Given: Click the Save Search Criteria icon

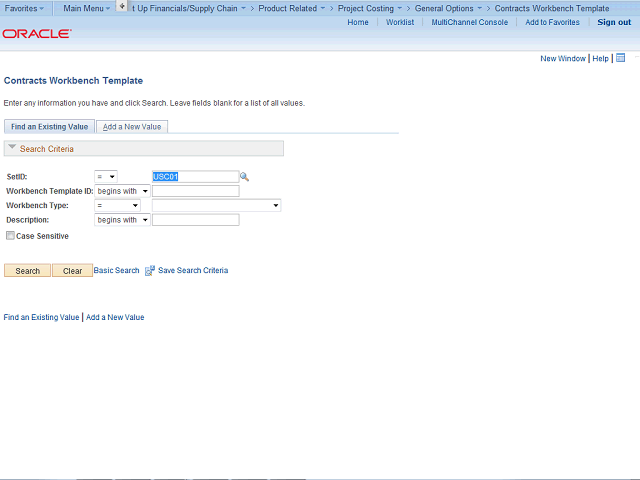Looking at the screenshot, I should pyautogui.click(x=150, y=271).
